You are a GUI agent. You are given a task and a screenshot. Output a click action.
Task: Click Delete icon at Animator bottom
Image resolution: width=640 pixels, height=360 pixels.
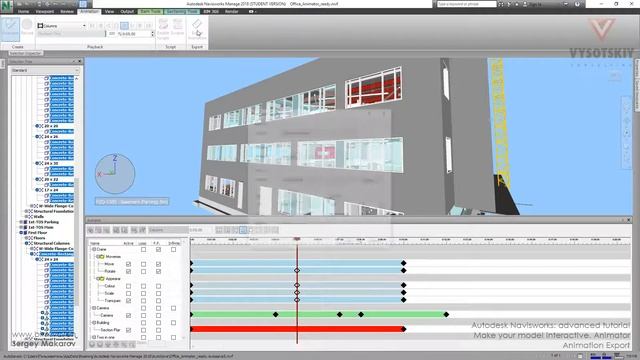click(100, 344)
